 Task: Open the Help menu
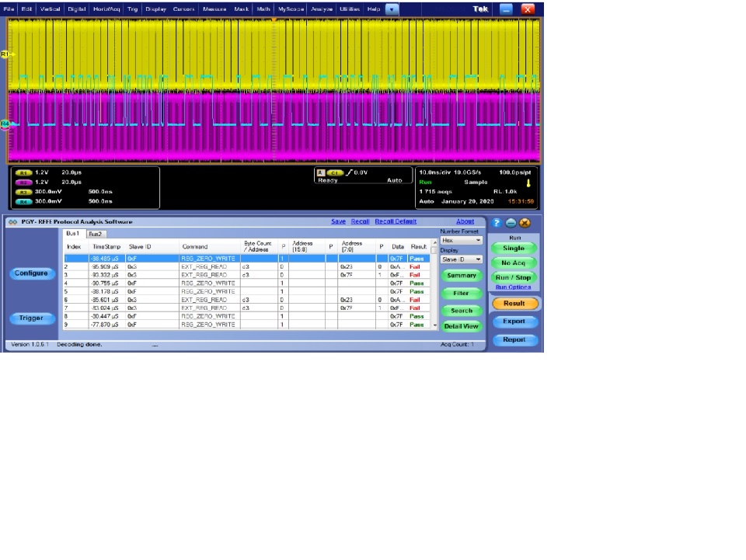click(x=374, y=9)
